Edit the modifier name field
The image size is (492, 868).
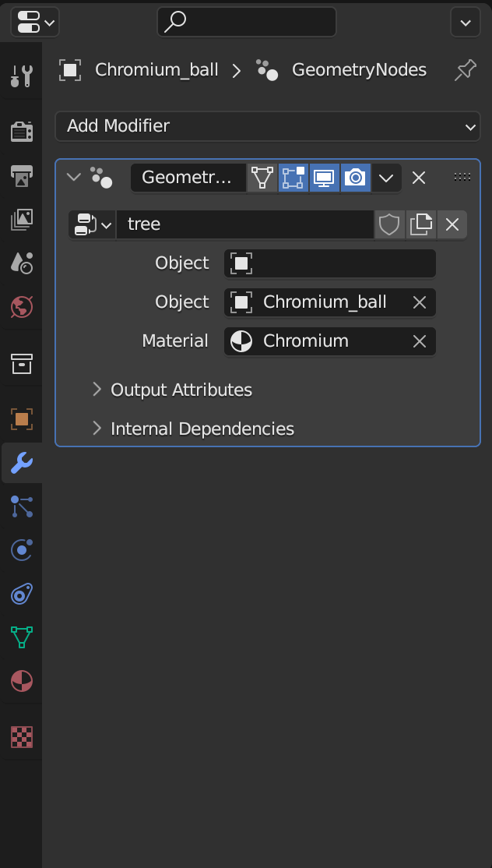click(x=188, y=178)
